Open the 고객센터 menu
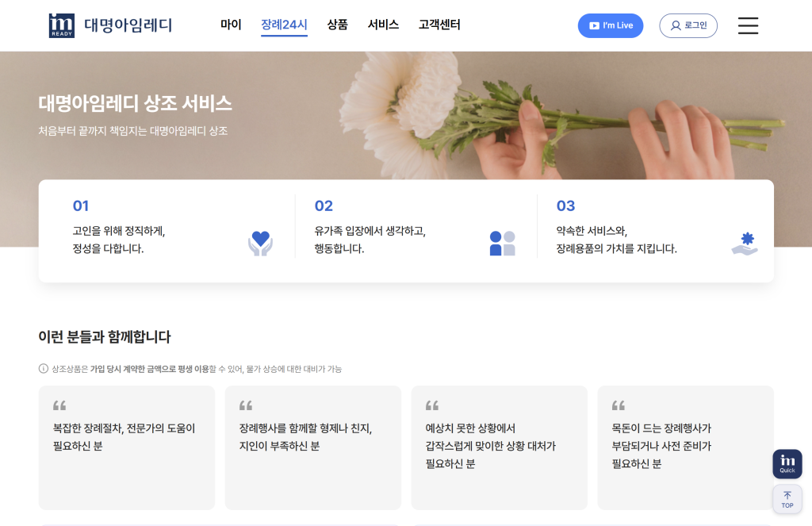The image size is (812, 526). (x=439, y=25)
